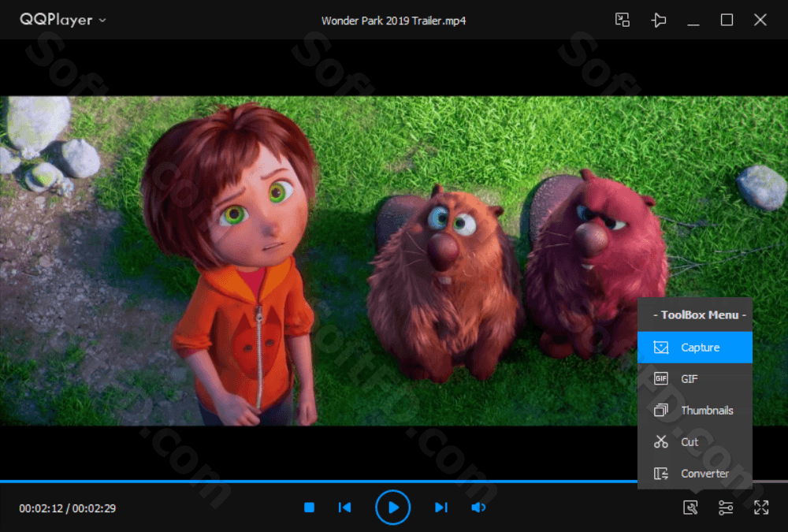The image size is (788, 532).
Task: Play the video
Action: pos(392,508)
